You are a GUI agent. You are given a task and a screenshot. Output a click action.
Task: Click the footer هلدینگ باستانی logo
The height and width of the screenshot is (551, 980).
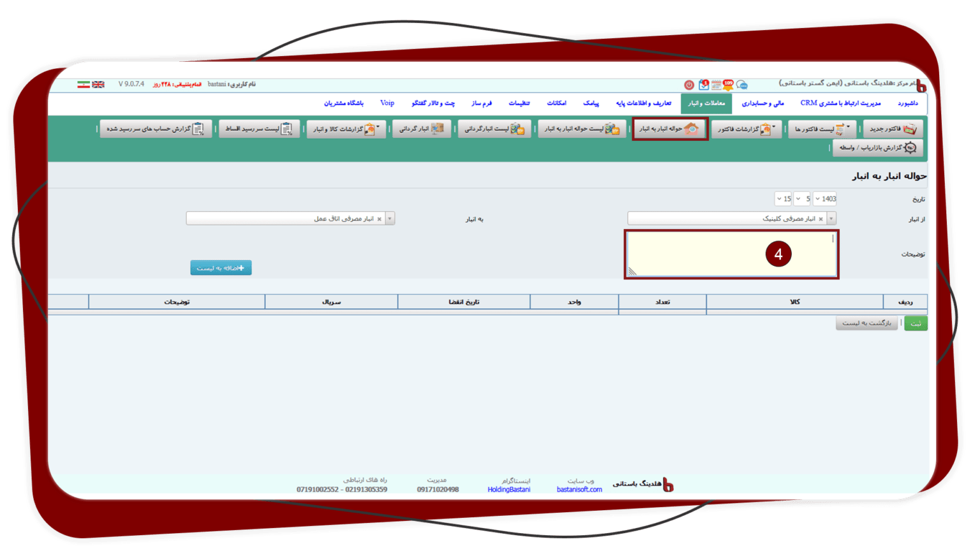[643, 484]
